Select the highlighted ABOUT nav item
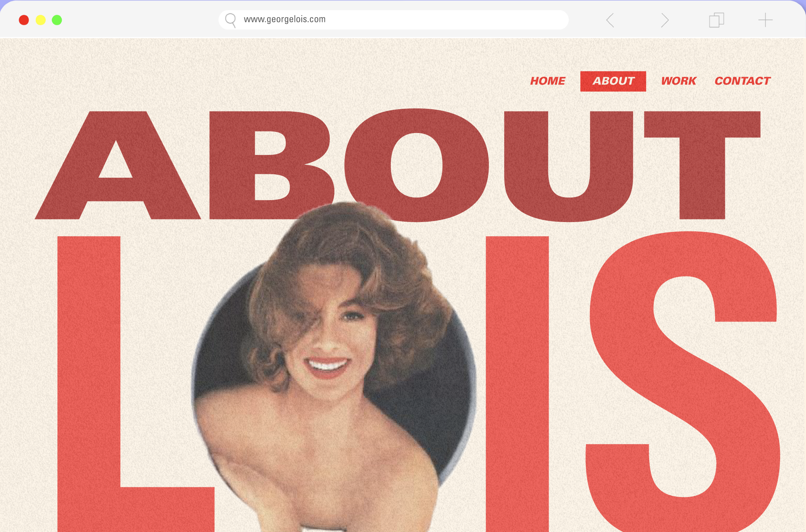The height and width of the screenshot is (532, 806). [x=613, y=81]
